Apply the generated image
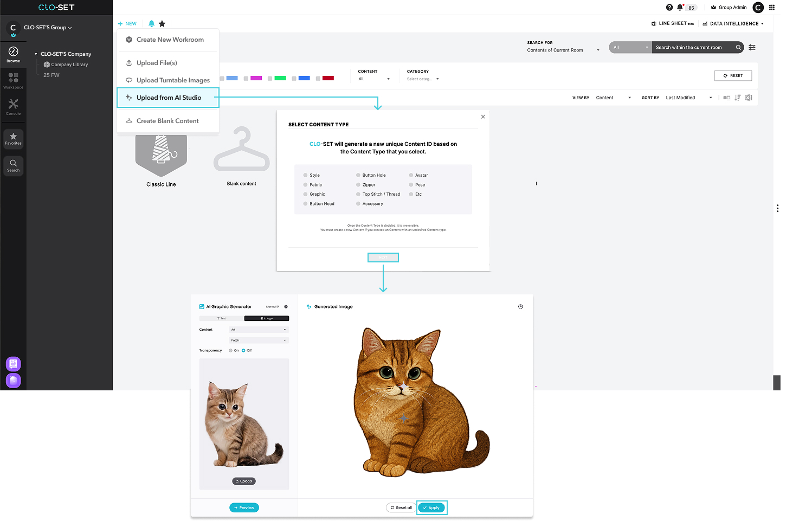The height and width of the screenshot is (521, 812). point(431,507)
